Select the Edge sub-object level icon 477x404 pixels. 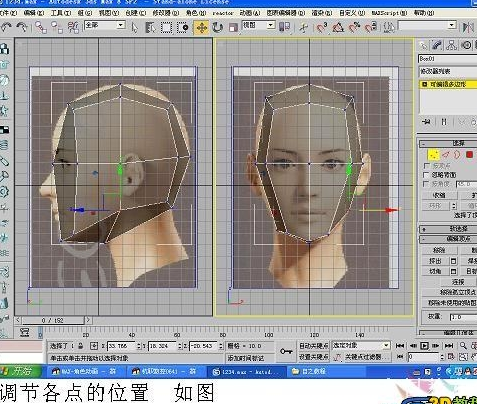pos(446,155)
